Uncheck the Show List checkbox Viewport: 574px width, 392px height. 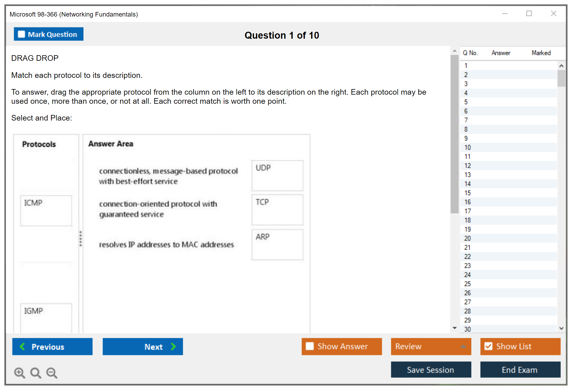(488, 346)
